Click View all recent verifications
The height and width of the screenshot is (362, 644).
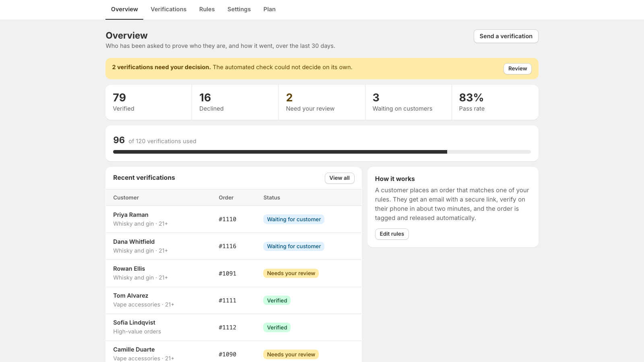[340, 178]
